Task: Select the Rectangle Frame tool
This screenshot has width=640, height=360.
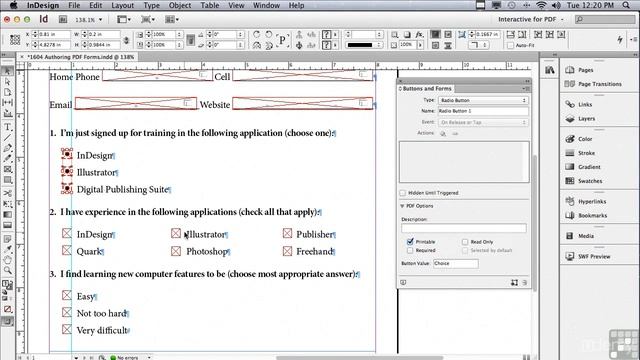Action: coord(7,169)
